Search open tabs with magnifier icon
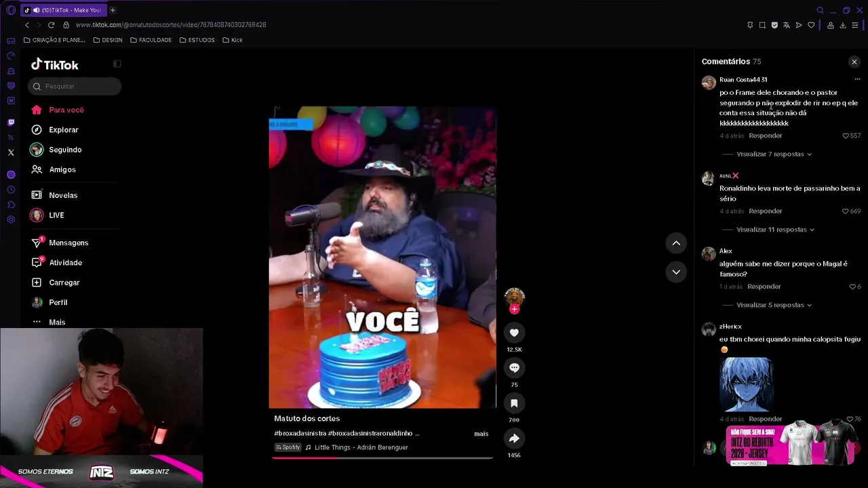Image resolution: width=868 pixels, height=488 pixels. [820, 10]
